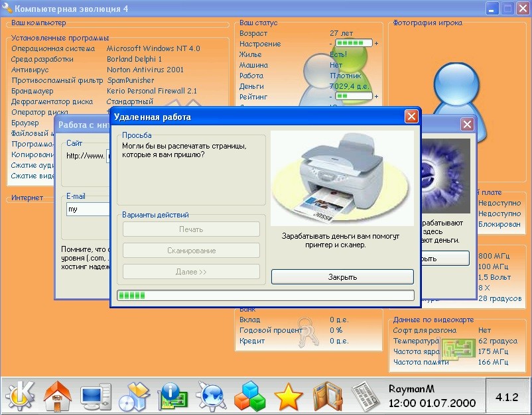
Task: Open the brown wallet icon
Action: point(327,396)
